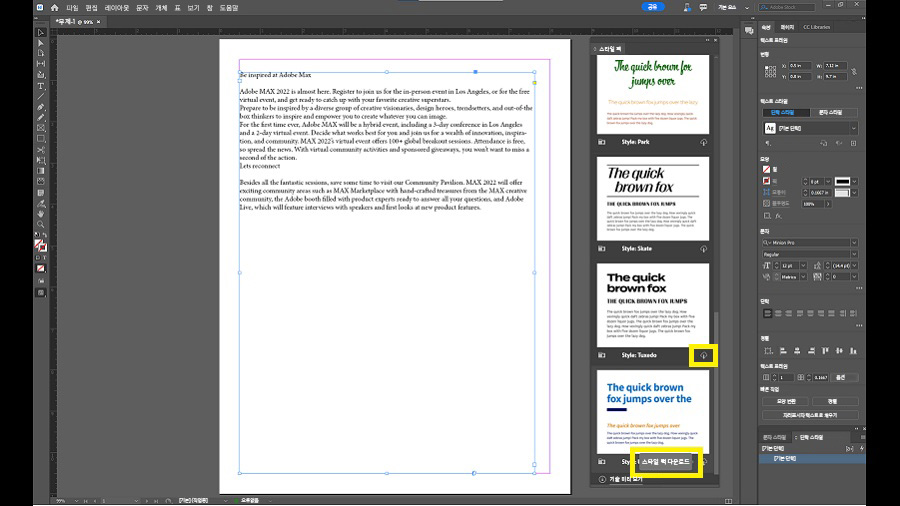Open the Minion Pro font family dropdown
The height and width of the screenshot is (506, 900).
point(854,243)
